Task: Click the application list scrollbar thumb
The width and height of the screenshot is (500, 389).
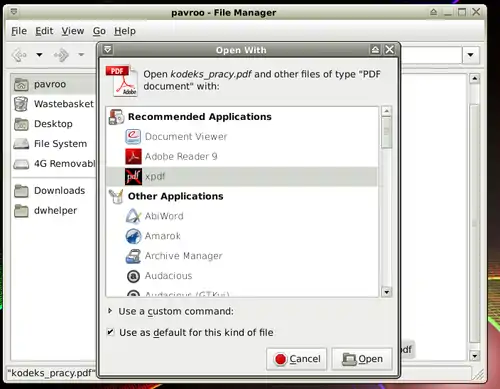Action: pos(386,132)
